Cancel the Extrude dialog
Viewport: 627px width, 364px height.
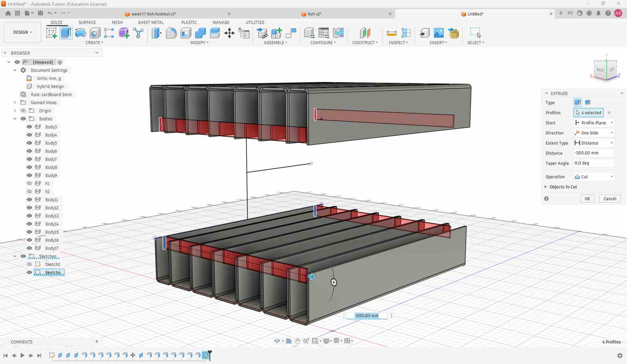(x=610, y=199)
